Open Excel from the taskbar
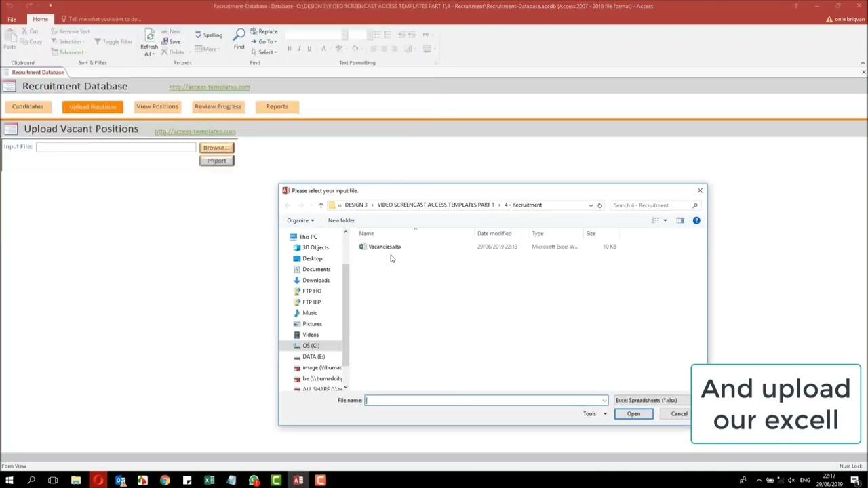The image size is (868, 488). pos(210,481)
